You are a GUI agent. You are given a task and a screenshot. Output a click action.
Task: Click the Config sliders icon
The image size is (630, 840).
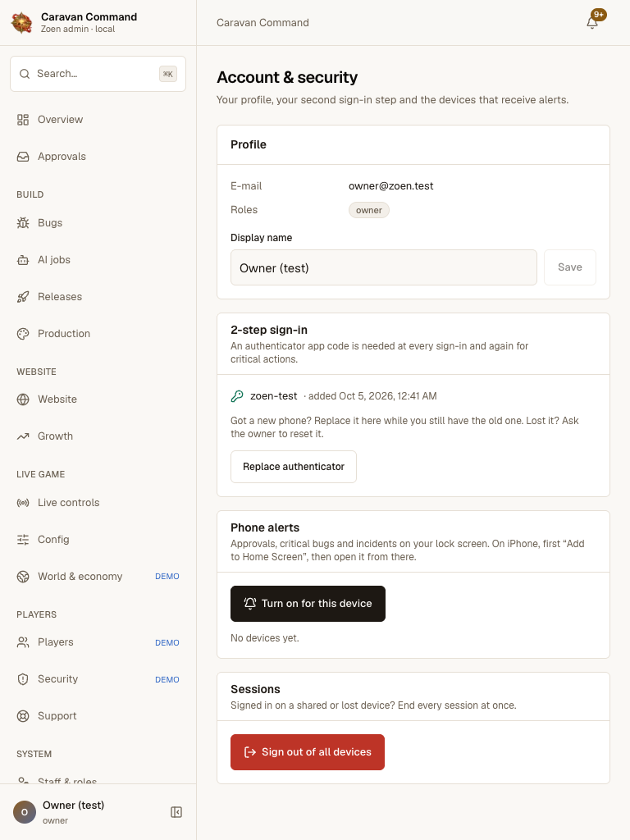23,540
